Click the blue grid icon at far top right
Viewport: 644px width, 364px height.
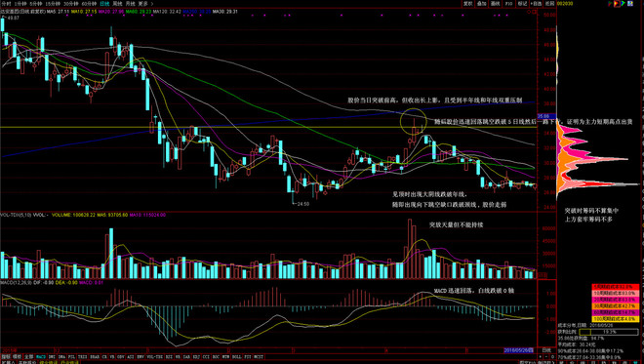pyautogui.click(x=630, y=4)
